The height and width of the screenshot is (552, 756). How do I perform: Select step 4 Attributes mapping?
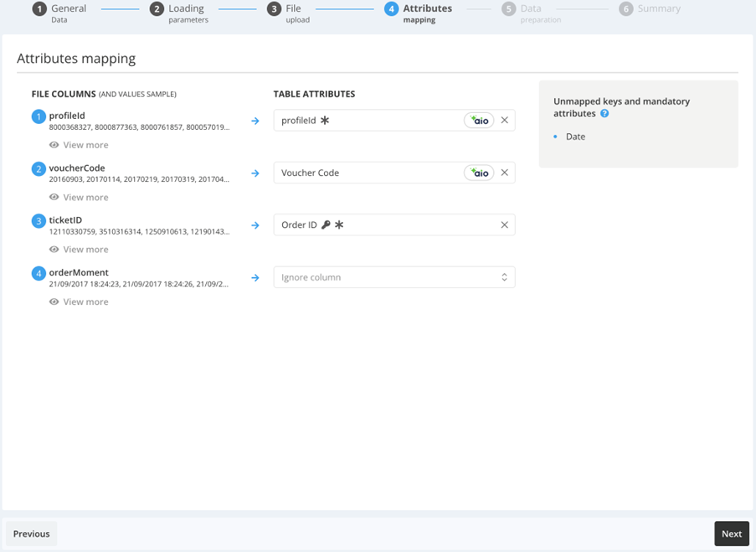click(x=418, y=13)
